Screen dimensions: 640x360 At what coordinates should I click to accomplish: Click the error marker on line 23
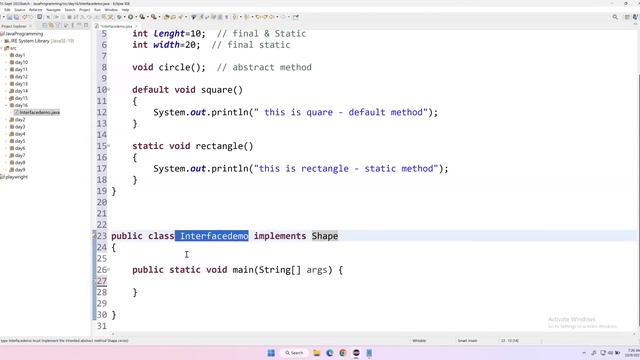click(94, 236)
